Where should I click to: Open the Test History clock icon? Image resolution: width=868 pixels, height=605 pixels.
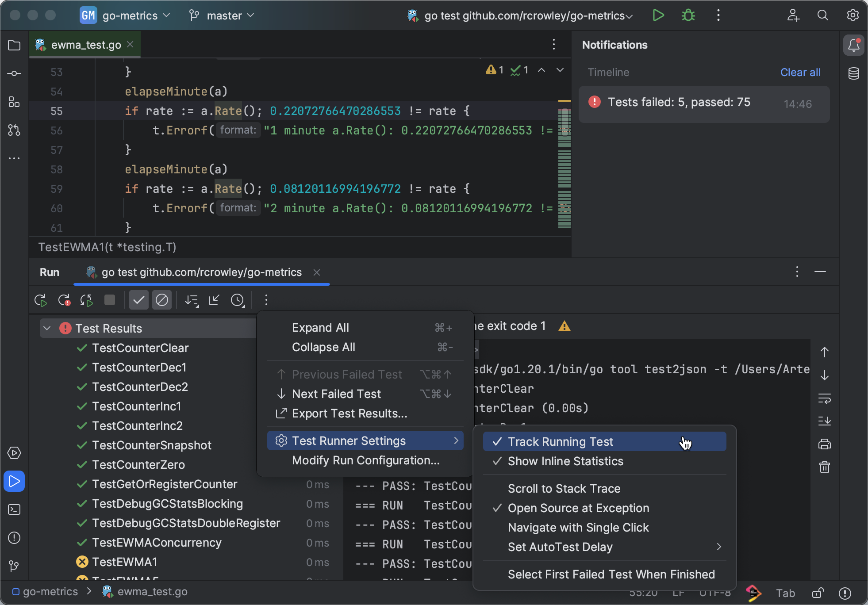[238, 300]
